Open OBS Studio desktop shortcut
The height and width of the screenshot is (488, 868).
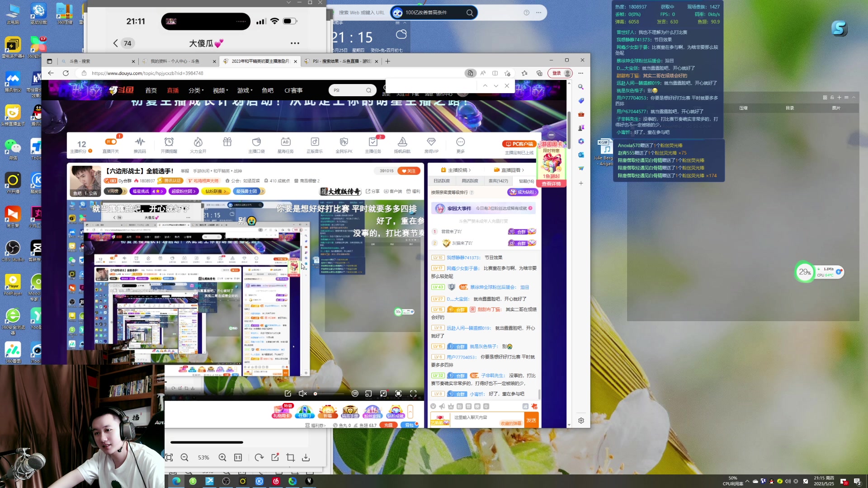13,251
